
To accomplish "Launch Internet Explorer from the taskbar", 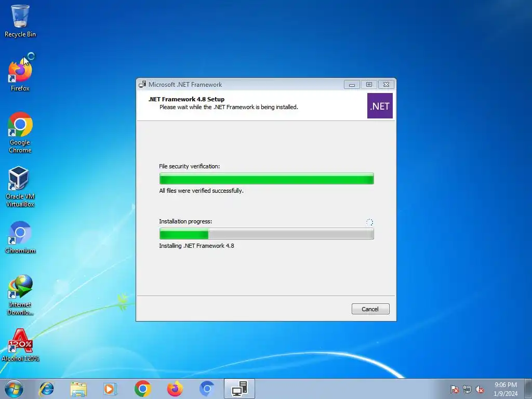I will coord(46,389).
